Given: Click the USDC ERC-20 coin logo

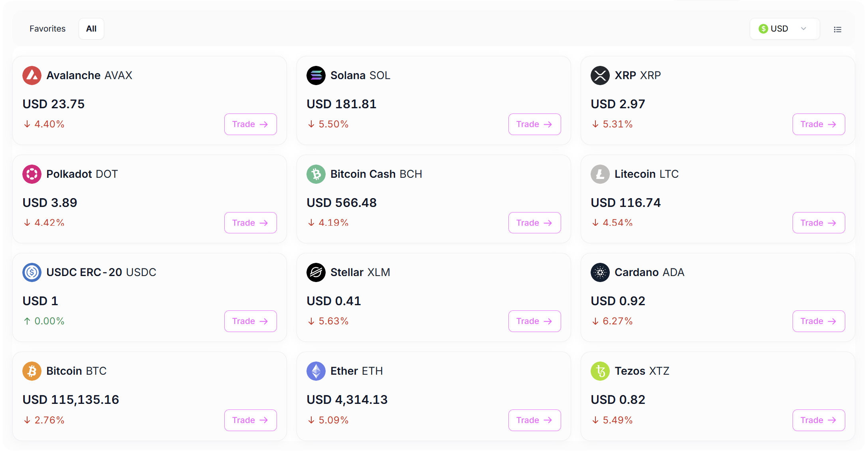Looking at the screenshot, I should [32, 272].
